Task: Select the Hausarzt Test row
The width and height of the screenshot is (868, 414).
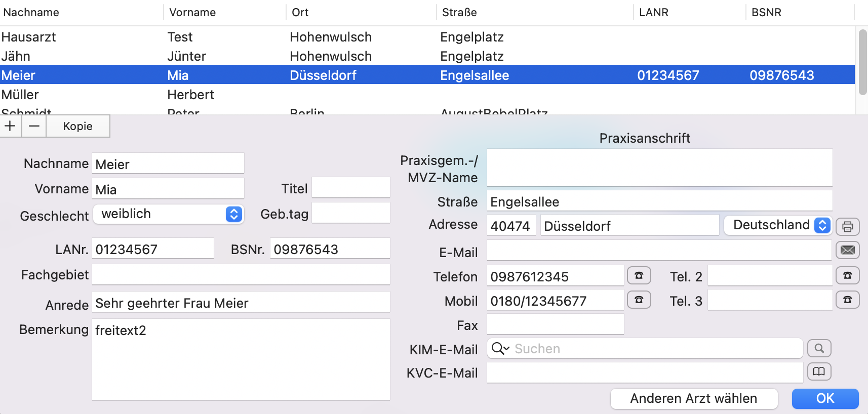Action: coord(427,37)
